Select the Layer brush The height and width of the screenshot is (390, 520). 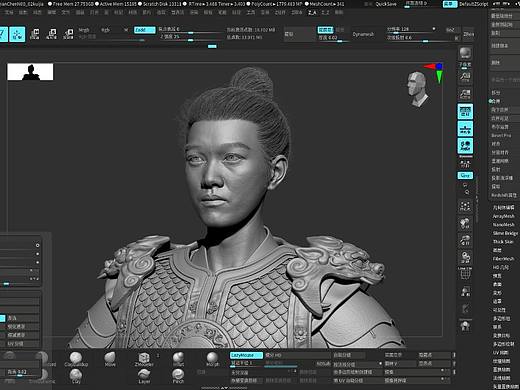144,376
